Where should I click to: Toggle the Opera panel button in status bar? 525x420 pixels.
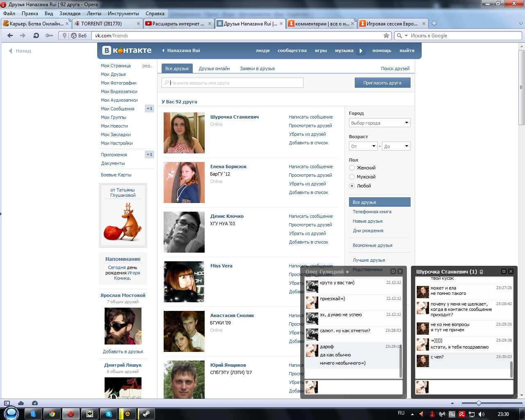(7, 403)
